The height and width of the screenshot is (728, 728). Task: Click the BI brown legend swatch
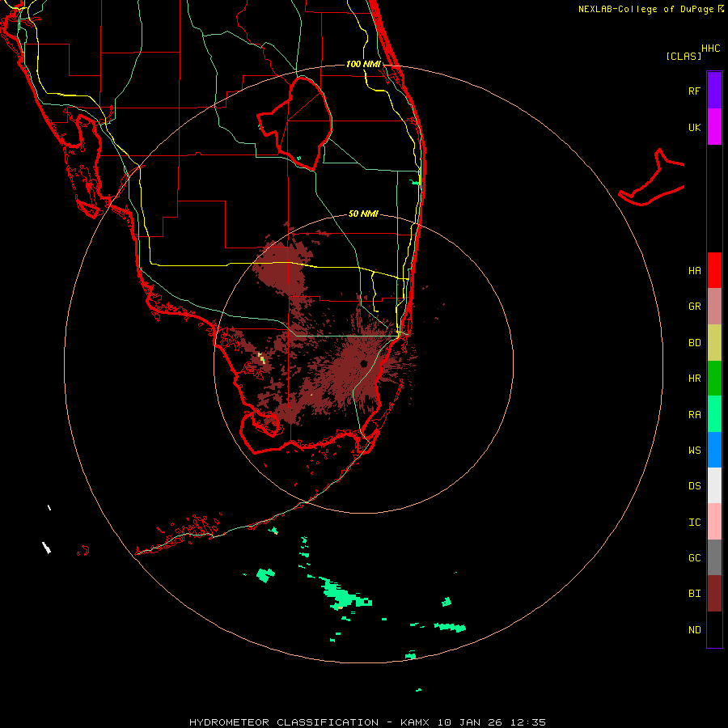coord(714,594)
